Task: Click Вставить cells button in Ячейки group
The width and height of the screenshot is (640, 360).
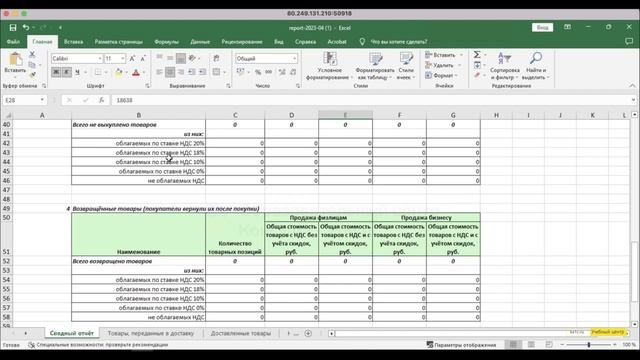Action: 440,55
